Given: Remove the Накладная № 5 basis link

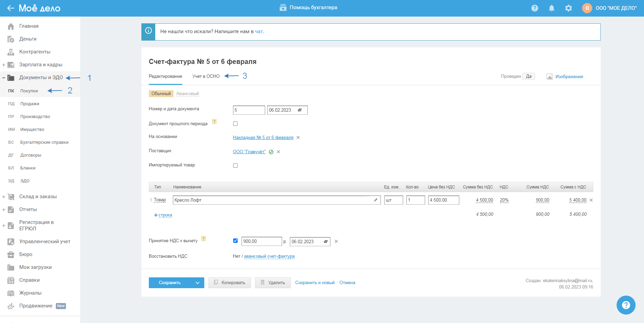Looking at the screenshot, I should click(x=298, y=138).
